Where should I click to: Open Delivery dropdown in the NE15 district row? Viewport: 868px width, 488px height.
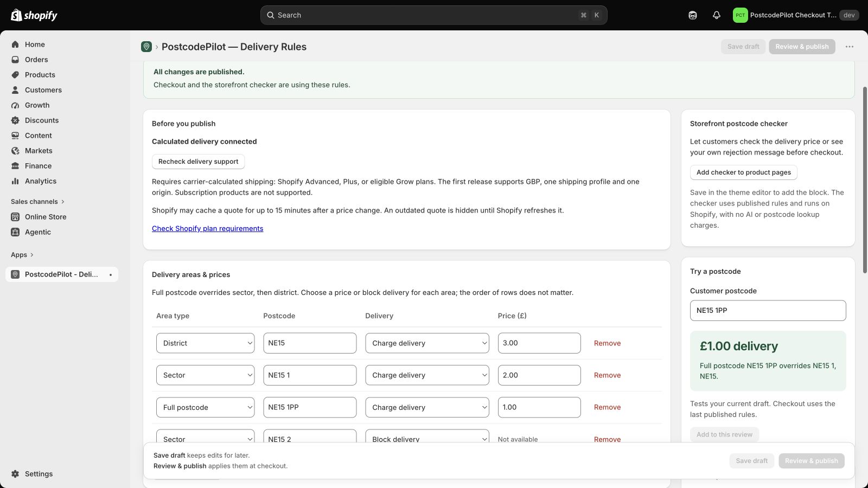click(427, 343)
